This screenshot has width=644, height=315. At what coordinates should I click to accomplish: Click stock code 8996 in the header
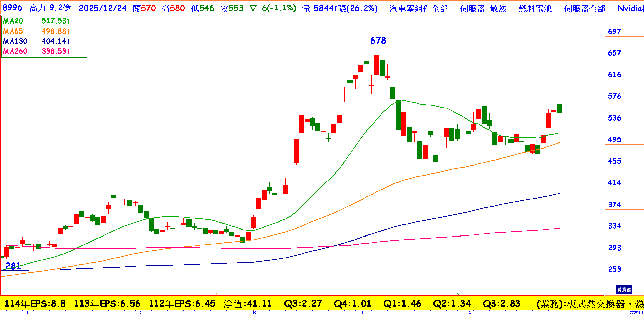click(12, 8)
